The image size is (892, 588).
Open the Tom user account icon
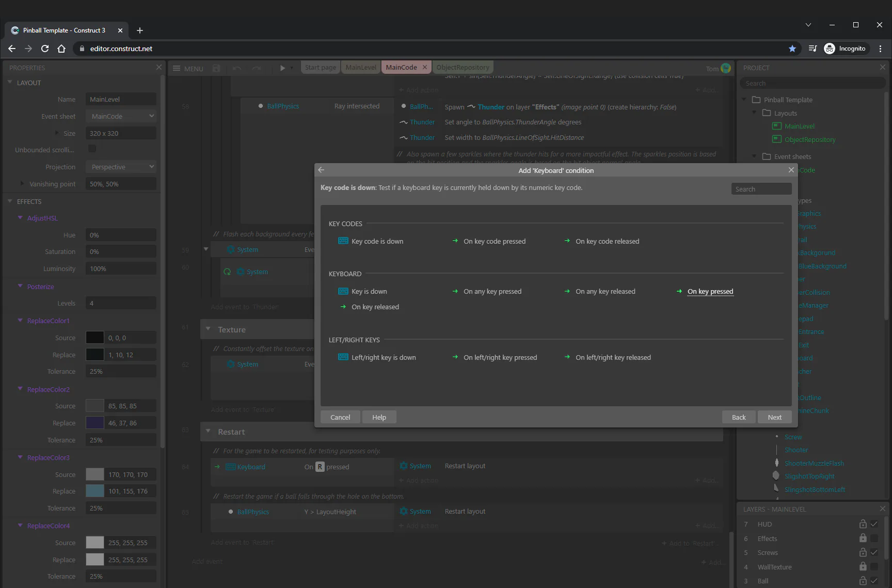[x=726, y=68]
